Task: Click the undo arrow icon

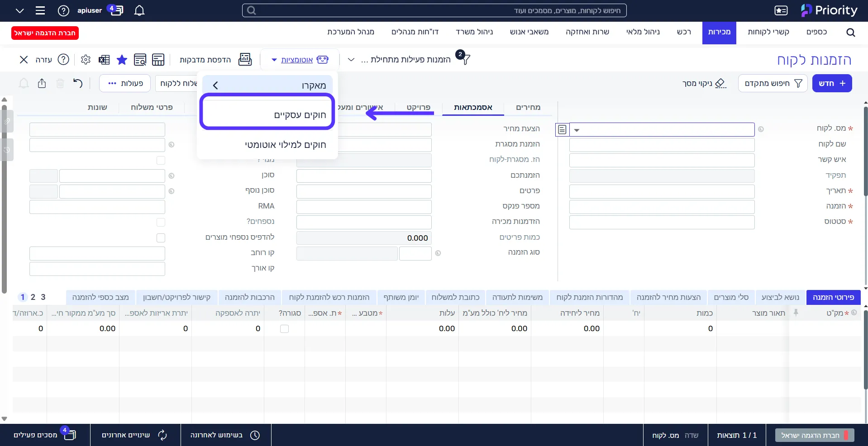Action: pyautogui.click(x=78, y=83)
